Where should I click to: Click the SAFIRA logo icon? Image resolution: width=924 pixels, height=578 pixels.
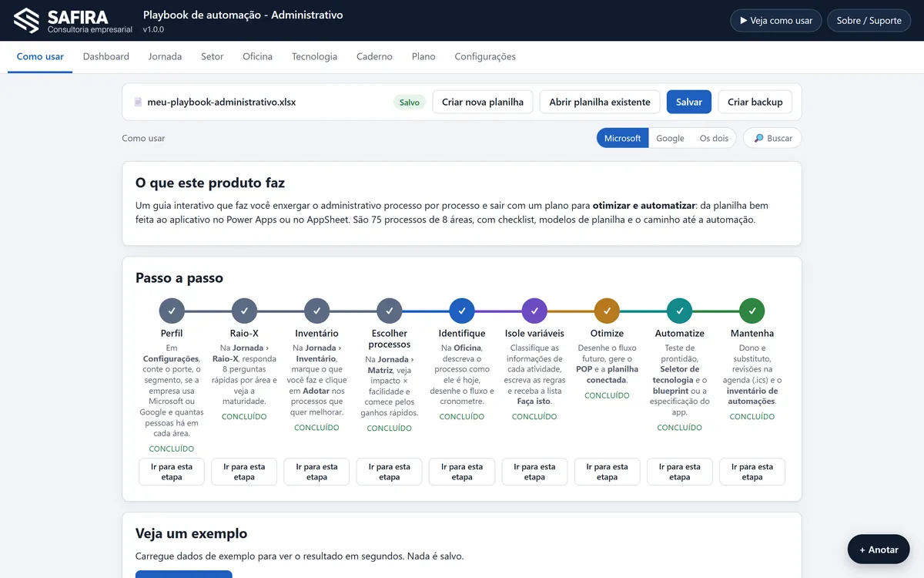pos(26,20)
